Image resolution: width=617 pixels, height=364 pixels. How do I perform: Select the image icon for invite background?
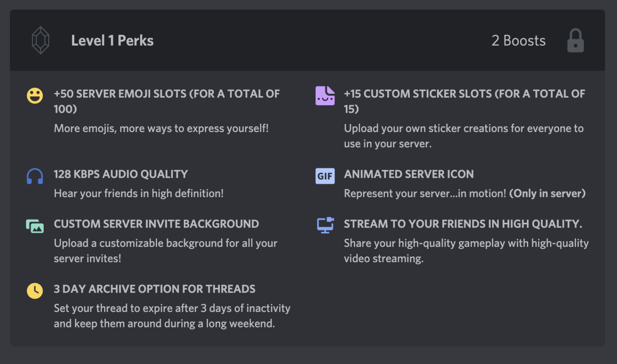pyautogui.click(x=35, y=226)
